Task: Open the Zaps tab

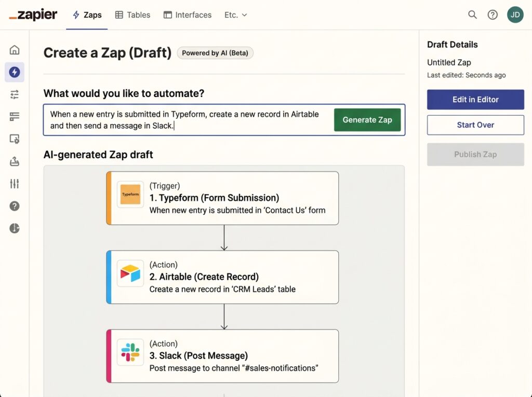Action: 87,15
